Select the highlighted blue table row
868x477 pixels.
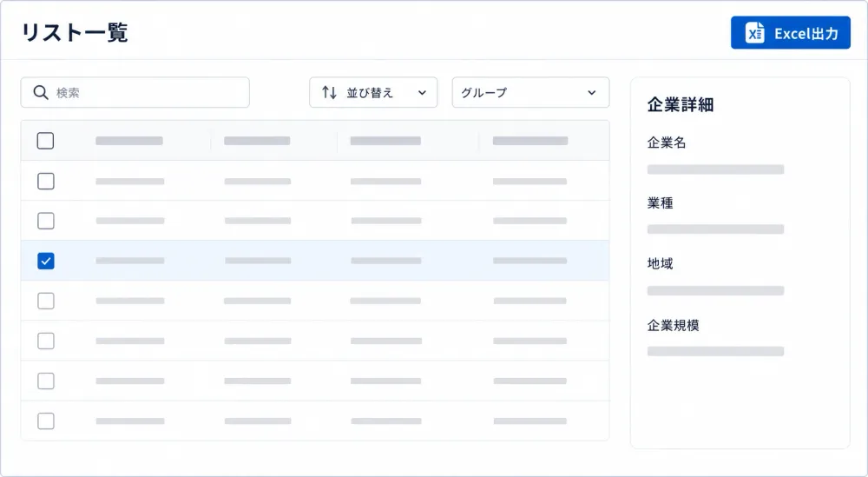[x=315, y=261]
